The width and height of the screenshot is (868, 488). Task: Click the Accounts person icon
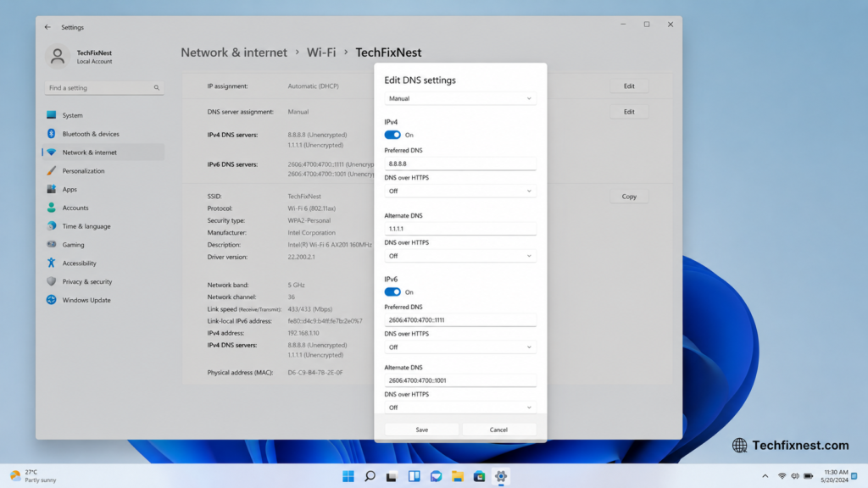pyautogui.click(x=52, y=208)
